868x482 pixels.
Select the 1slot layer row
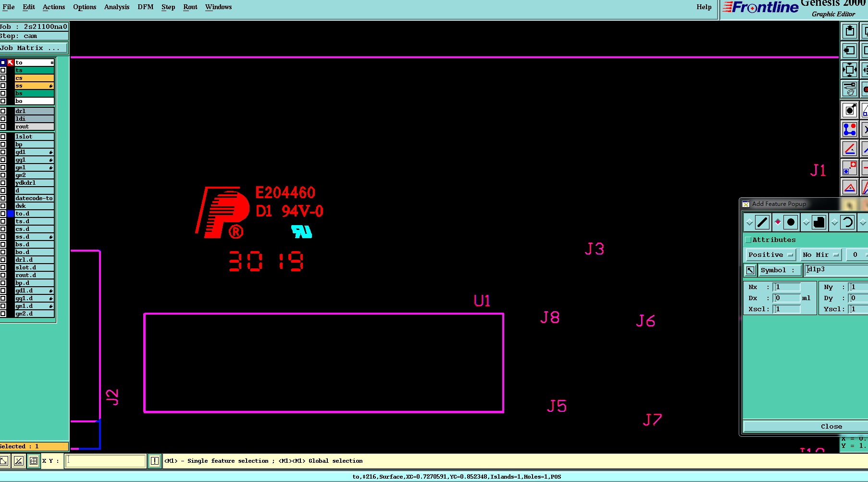tap(34, 137)
